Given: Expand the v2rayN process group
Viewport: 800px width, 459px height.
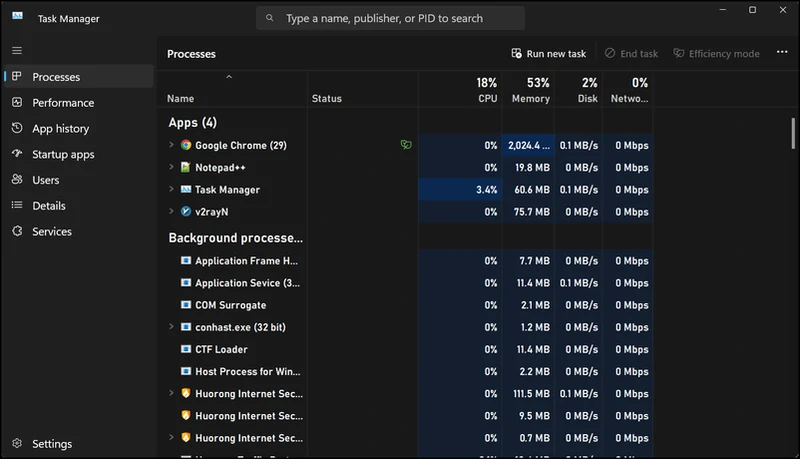Looking at the screenshot, I should [x=172, y=212].
